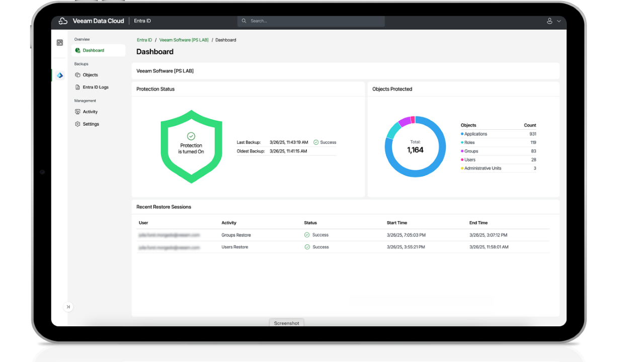Click the Entra ID label in top bar

coord(142,21)
